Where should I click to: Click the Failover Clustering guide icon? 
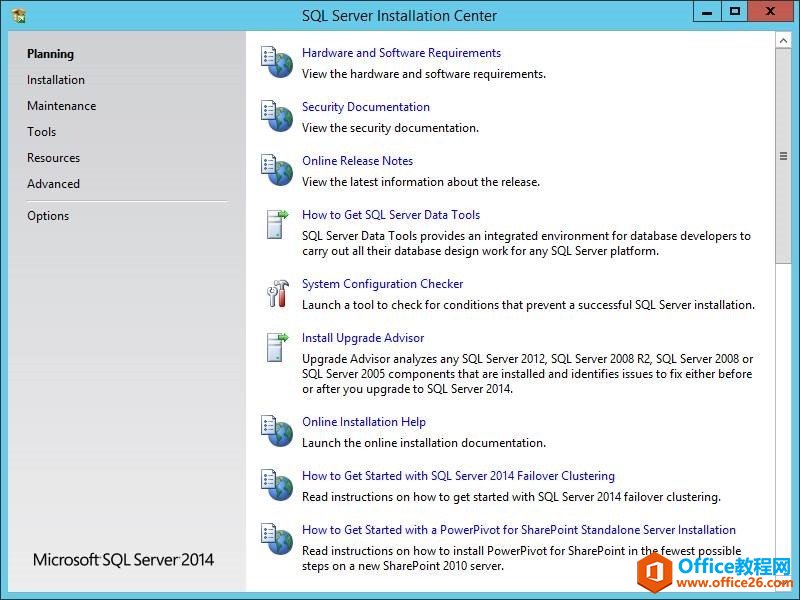[x=276, y=485]
